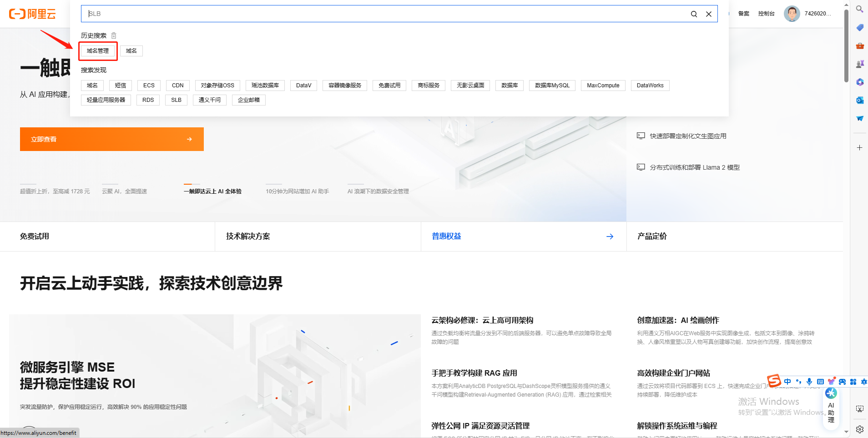Open 控制台 in the top navigation
This screenshot has height=438, width=868.
pyautogui.click(x=766, y=14)
